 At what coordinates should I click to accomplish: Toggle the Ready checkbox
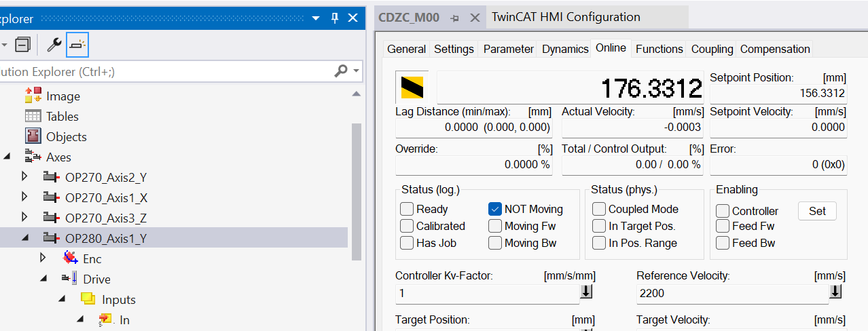click(x=407, y=209)
